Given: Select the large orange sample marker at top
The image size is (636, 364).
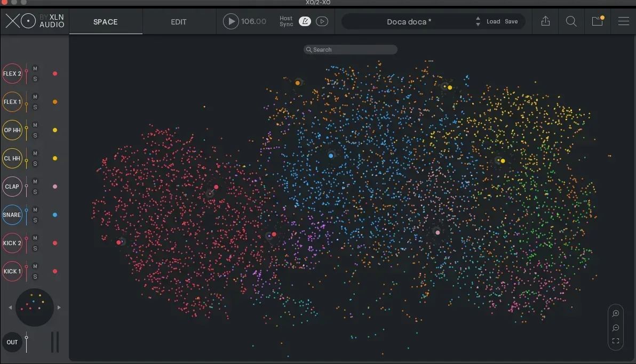Looking at the screenshot, I should coord(298,83).
